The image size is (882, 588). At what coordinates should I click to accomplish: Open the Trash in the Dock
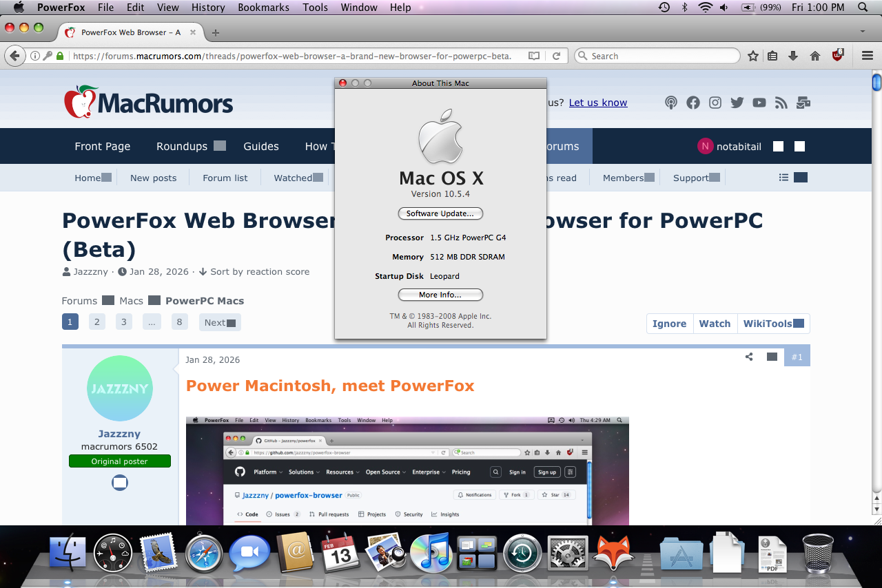pos(818,553)
